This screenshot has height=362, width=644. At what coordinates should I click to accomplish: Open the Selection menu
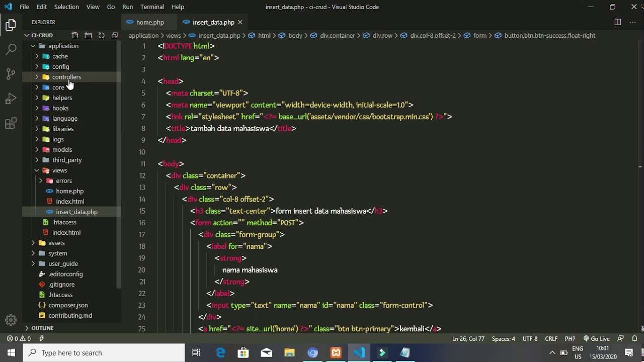click(x=66, y=7)
